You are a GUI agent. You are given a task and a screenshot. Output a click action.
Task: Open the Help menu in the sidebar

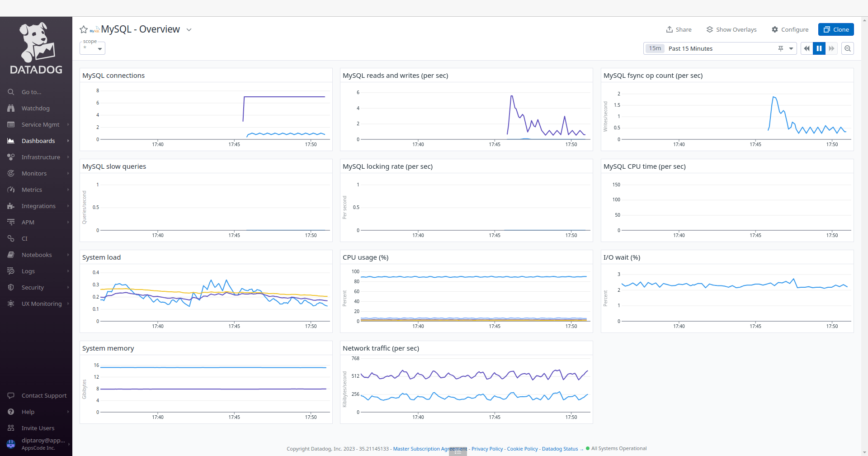[28, 412]
